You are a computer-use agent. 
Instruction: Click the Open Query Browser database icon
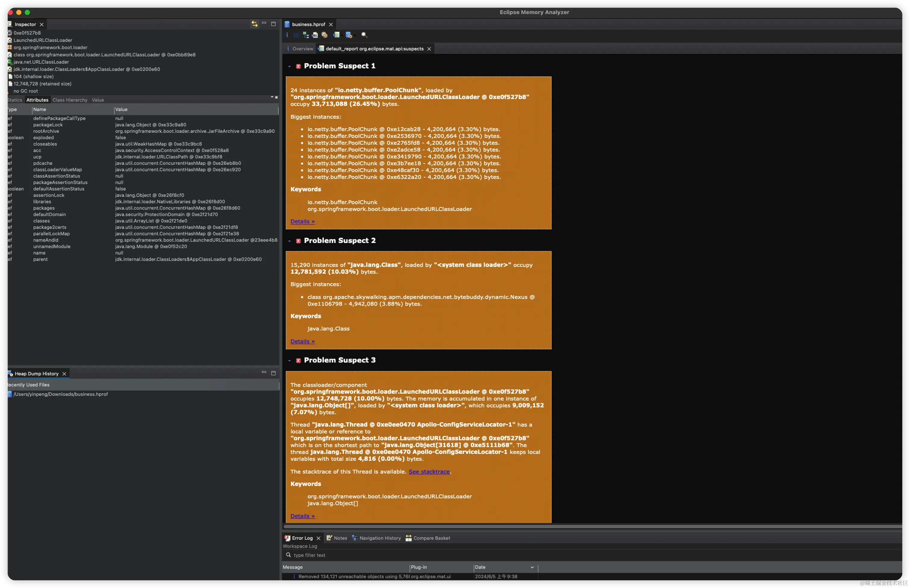click(x=348, y=35)
